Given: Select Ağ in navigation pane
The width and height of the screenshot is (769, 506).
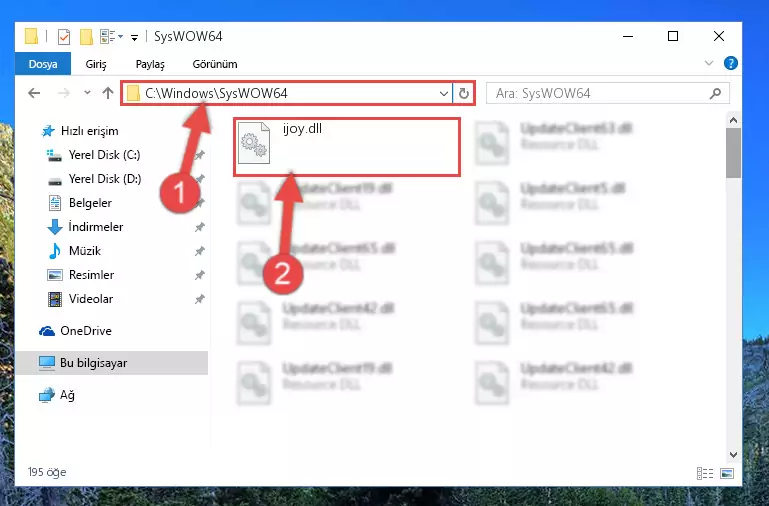Looking at the screenshot, I should (x=67, y=395).
